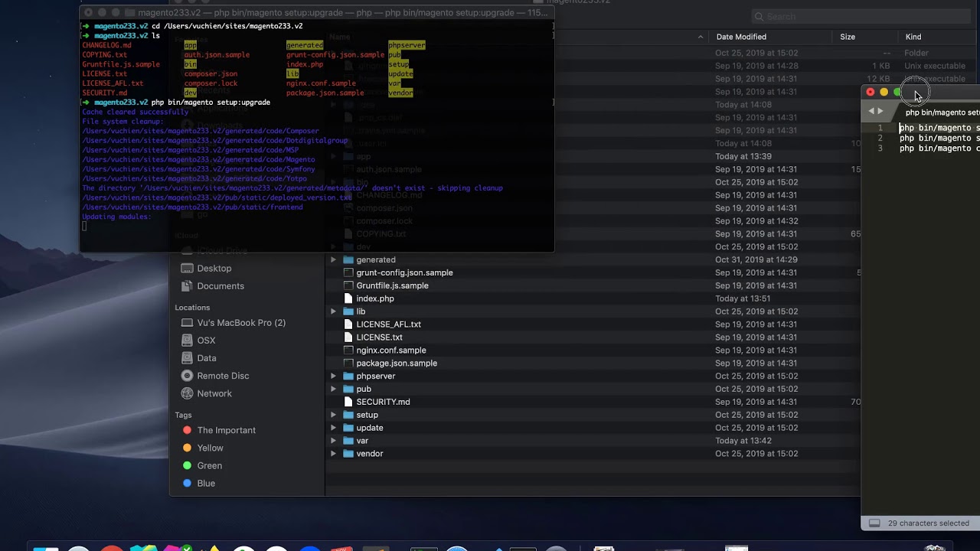Viewport: 980px width, 551px height.
Task: Select the Gruntfile.js.sample file name
Action: 392,285
